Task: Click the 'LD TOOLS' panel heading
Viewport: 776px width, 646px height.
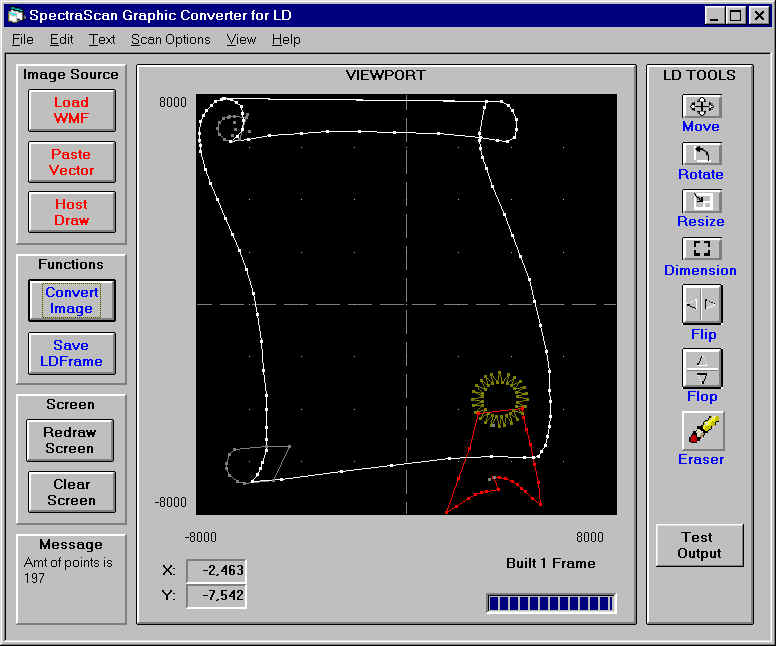Action: [699, 75]
